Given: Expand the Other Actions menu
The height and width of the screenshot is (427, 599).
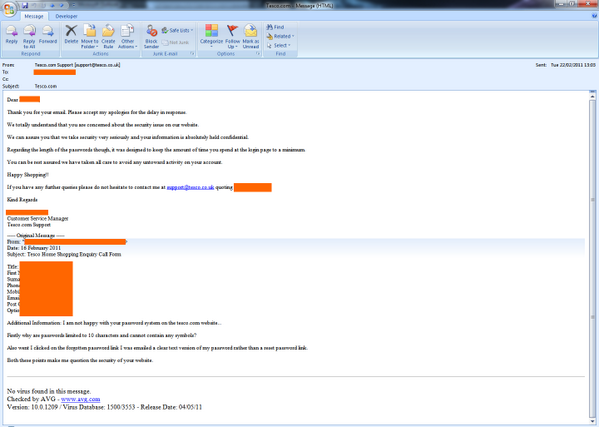Looking at the screenshot, I should [127, 37].
